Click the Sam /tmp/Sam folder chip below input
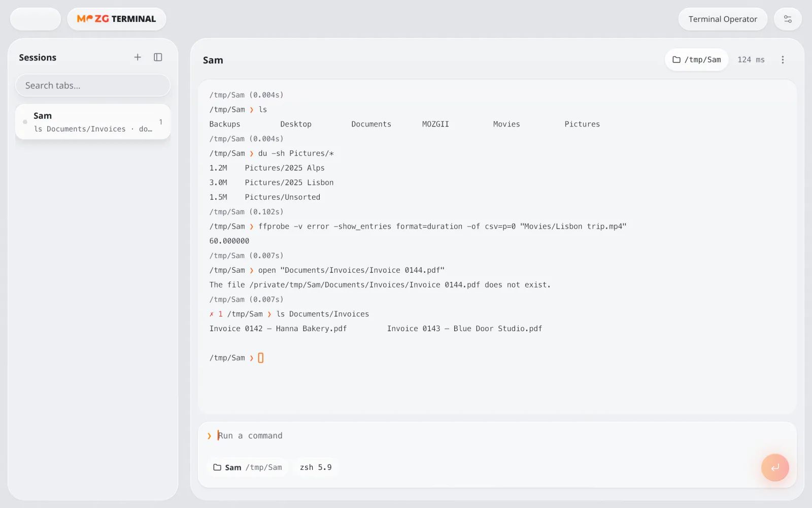 [248, 467]
